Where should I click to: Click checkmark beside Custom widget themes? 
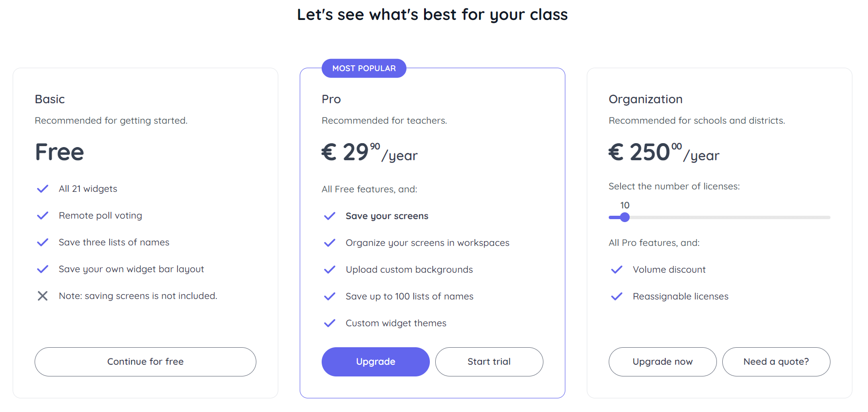point(330,323)
